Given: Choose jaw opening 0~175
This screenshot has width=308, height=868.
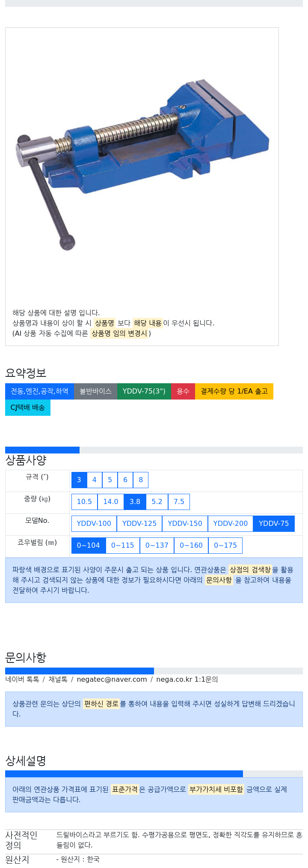Looking at the screenshot, I should pos(225,546).
